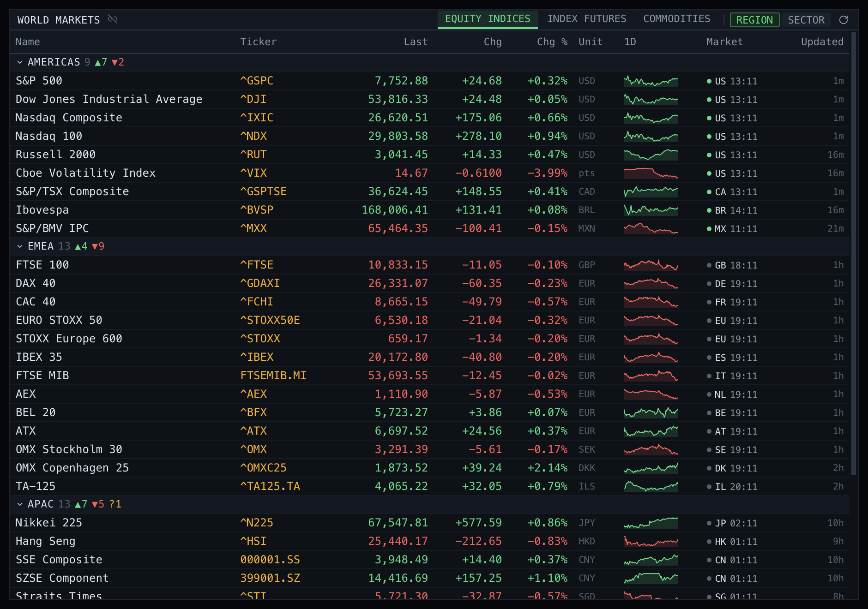Click the ^VIX ticker
Viewport: 868px width, 609px height.
(x=253, y=173)
